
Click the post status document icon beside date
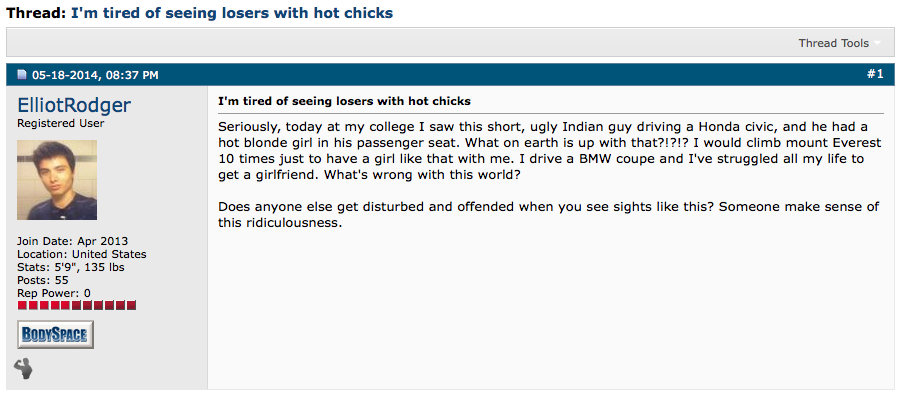pos(22,75)
